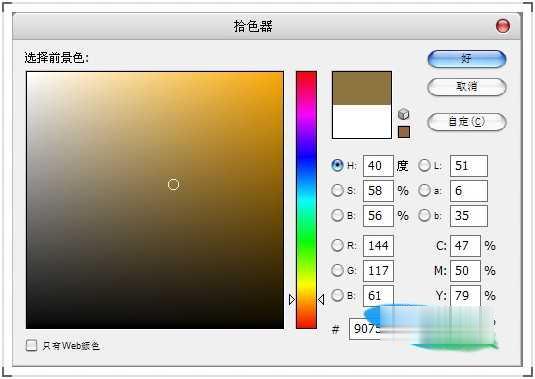Screen dimensions: 535x379
Task: Click the small web-safe brown color swatch
Action: click(404, 132)
